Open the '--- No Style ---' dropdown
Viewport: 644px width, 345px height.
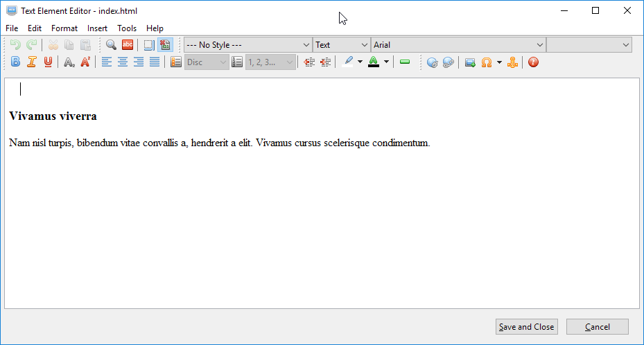point(247,45)
